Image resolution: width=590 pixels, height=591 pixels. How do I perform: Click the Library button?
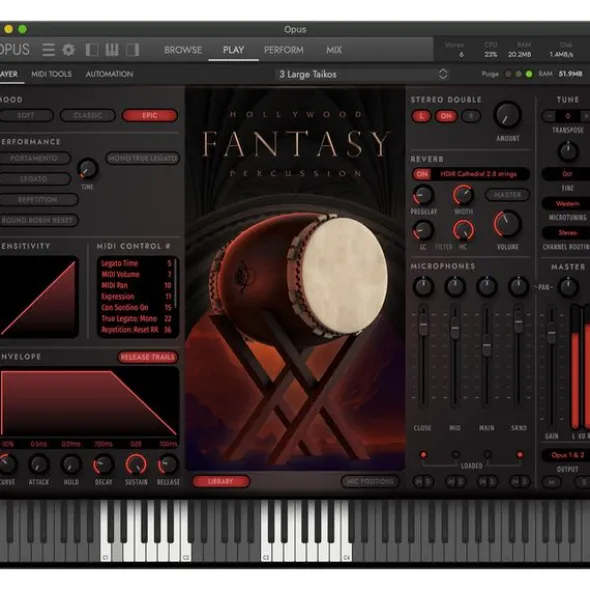click(221, 481)
